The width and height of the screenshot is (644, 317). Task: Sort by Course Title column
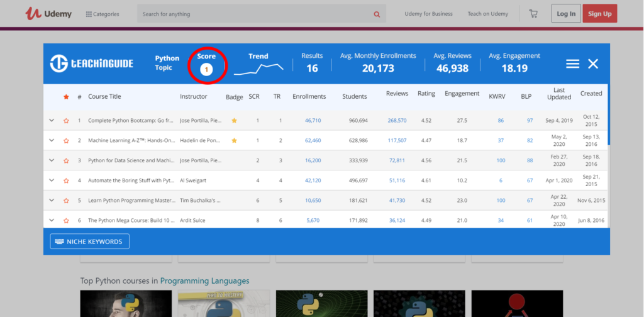coord(104,96)
